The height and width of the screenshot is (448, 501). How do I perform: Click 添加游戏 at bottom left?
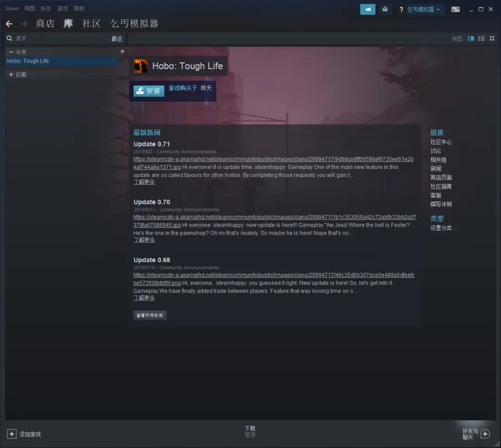click(x=30, y=434)
